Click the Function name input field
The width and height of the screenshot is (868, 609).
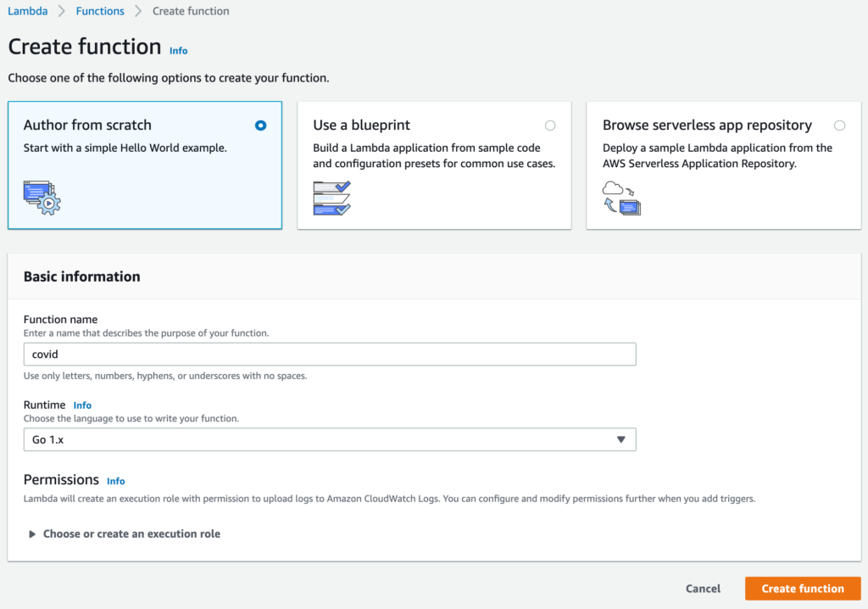click(x=329, y=355)
